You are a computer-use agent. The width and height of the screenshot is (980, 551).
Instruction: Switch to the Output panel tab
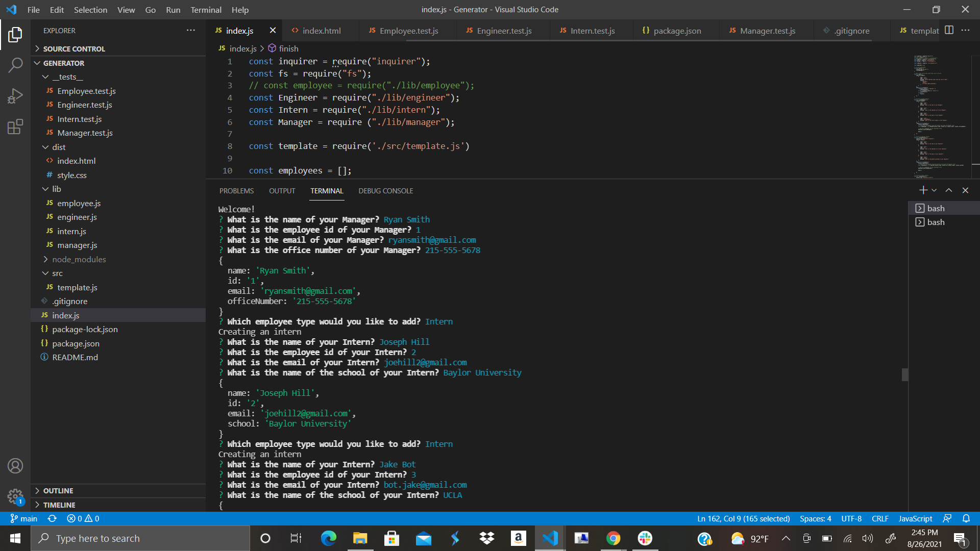282,191
